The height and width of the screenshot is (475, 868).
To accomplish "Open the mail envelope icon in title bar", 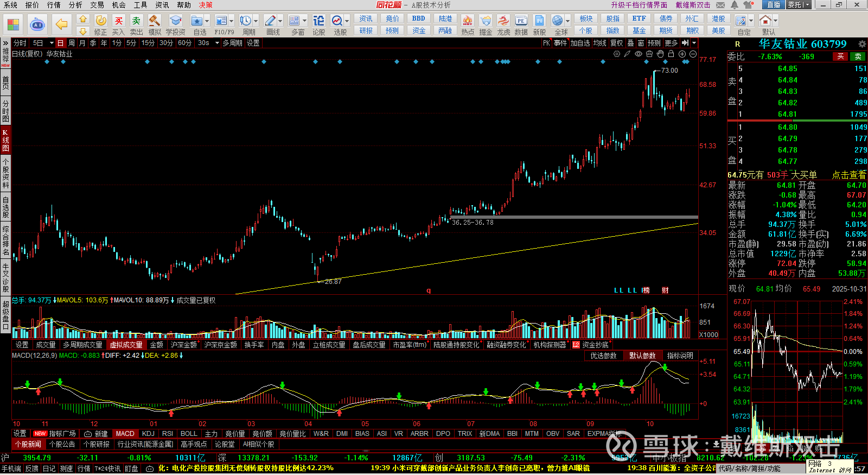I will [720, 5].
